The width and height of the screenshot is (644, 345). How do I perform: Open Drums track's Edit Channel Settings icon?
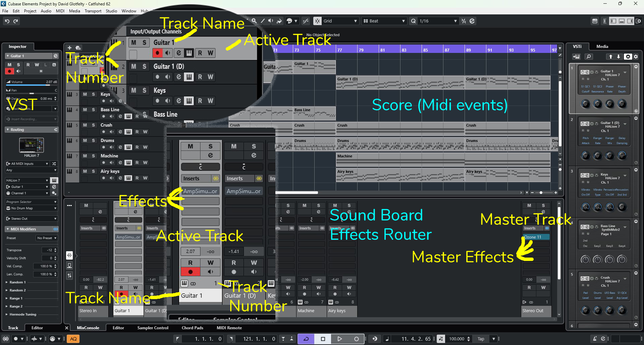coord(120,147)
